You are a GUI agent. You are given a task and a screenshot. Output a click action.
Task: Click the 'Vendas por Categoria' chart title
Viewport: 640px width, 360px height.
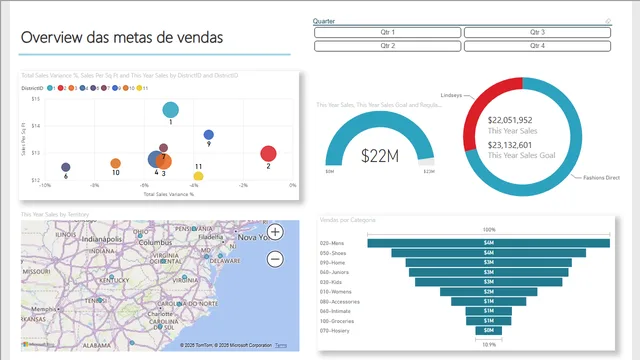pos(347,220)
